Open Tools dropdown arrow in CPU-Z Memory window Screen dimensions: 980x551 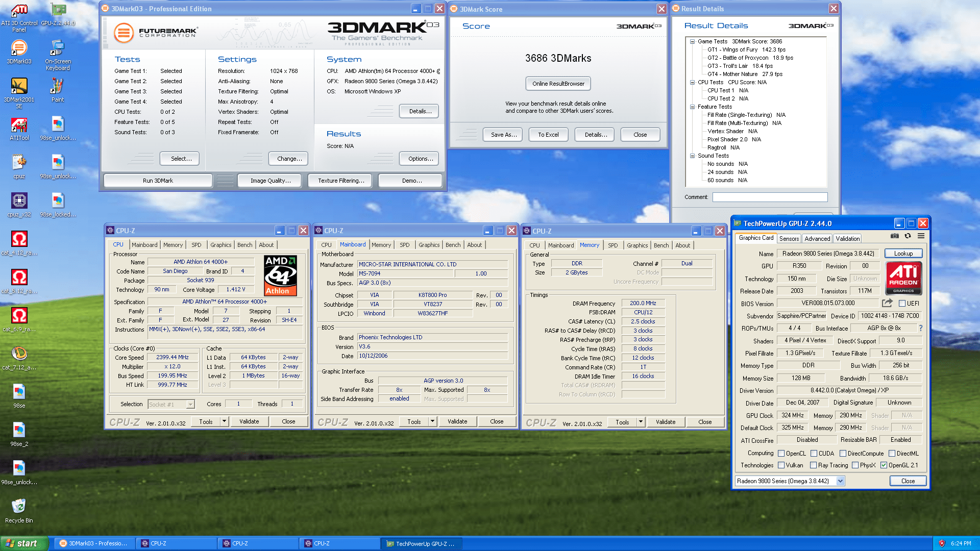tap(641, 422)
